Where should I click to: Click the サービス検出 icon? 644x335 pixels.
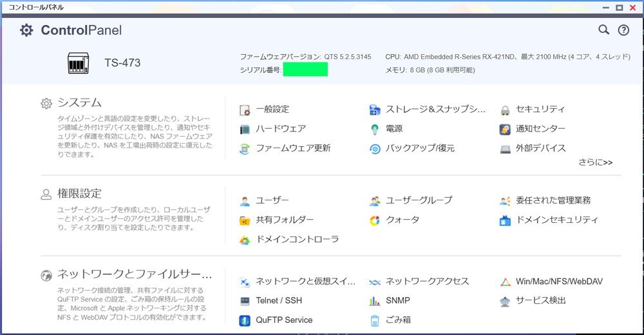[x=505, y=301]
